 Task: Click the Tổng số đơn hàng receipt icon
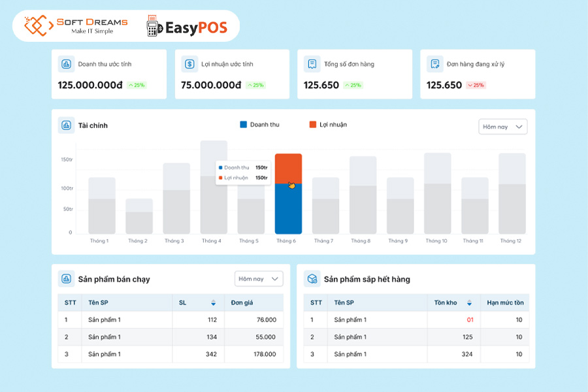(x=312, y=64)
